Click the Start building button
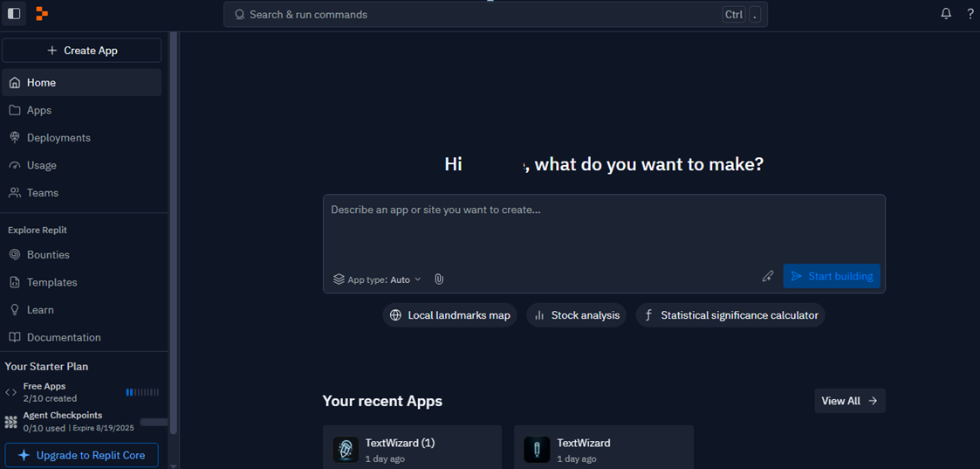Image resolution: width=980 pixels, height=469 pixels. point(832,276)
